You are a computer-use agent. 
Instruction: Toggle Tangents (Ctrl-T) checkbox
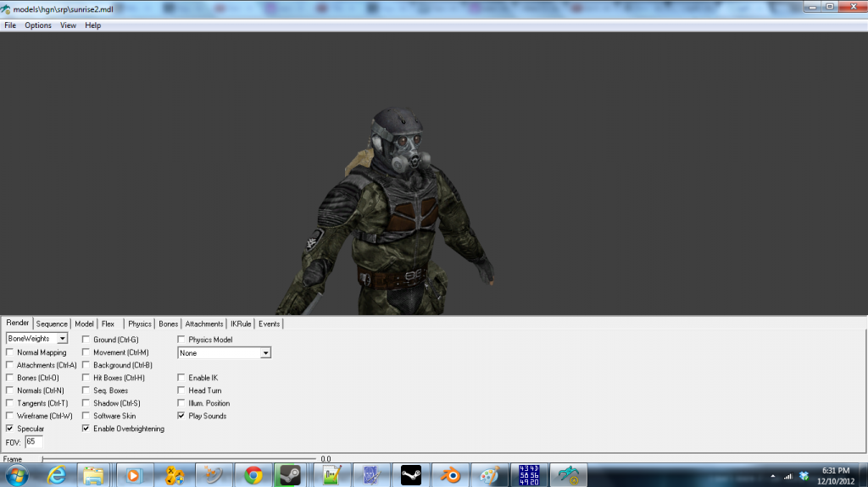pos(10,403)
